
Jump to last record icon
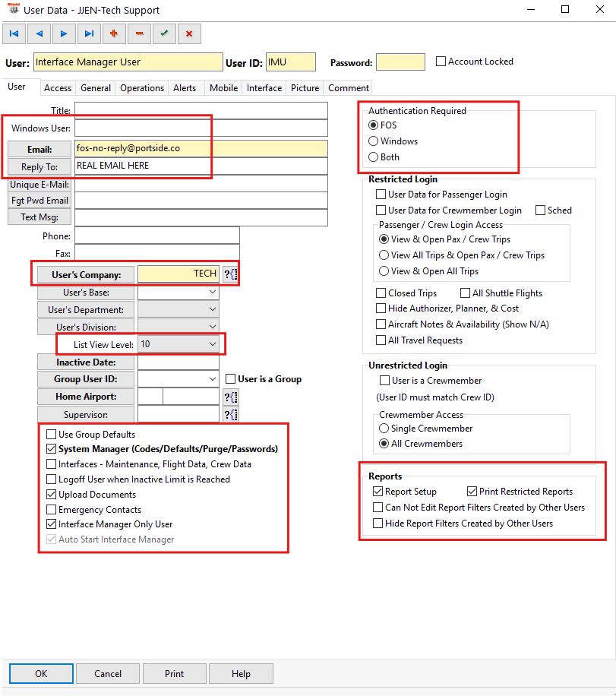click(x=89, y=33)
